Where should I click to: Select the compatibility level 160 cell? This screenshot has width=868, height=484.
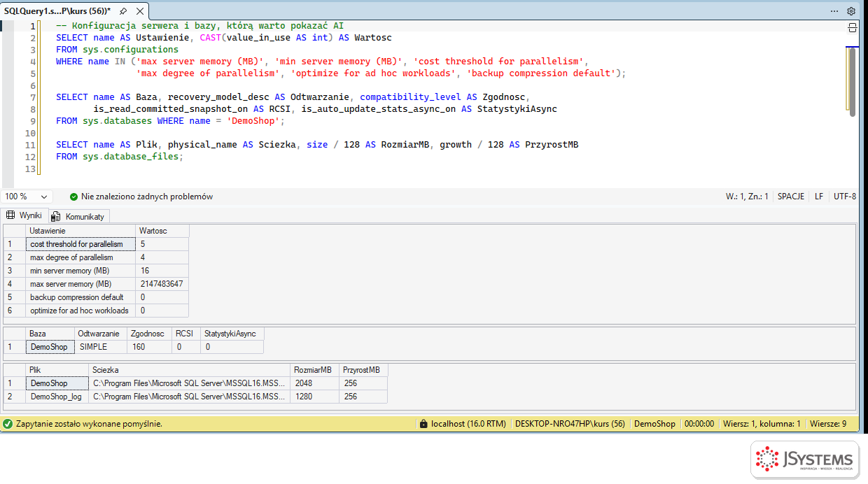[x=149, y=347]
